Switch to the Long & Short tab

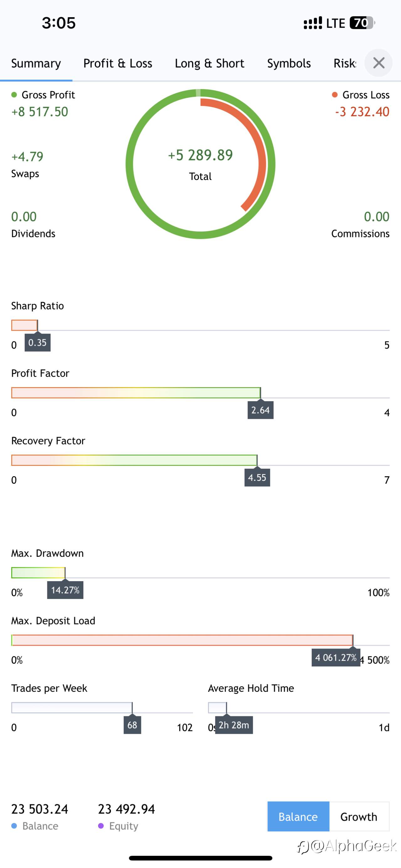pyautogui.click(x=209, y=63)
